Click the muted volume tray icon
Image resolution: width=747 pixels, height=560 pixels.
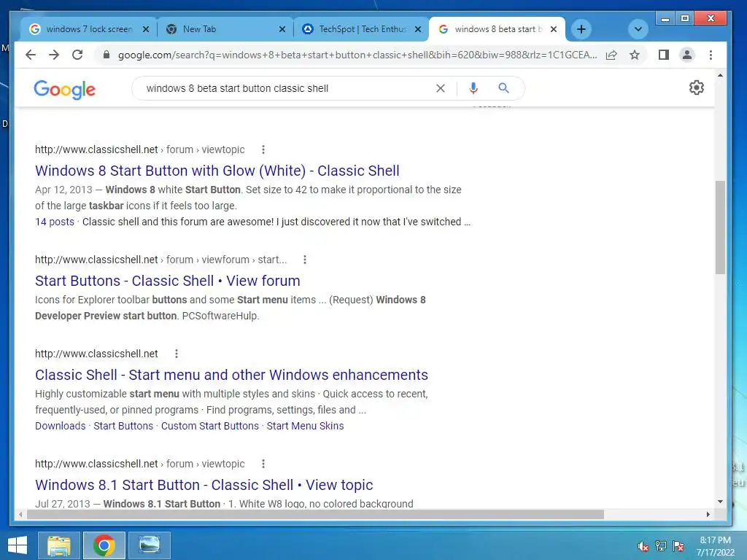click(643, 546)
